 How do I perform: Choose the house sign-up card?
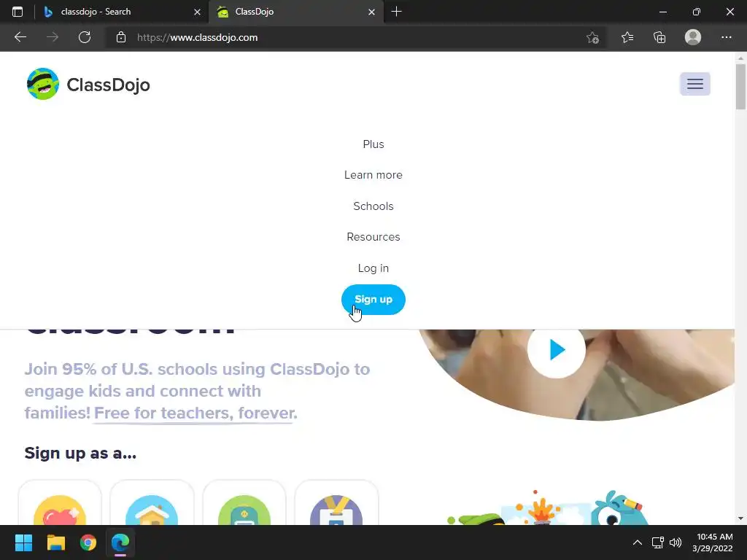(152, 502)
